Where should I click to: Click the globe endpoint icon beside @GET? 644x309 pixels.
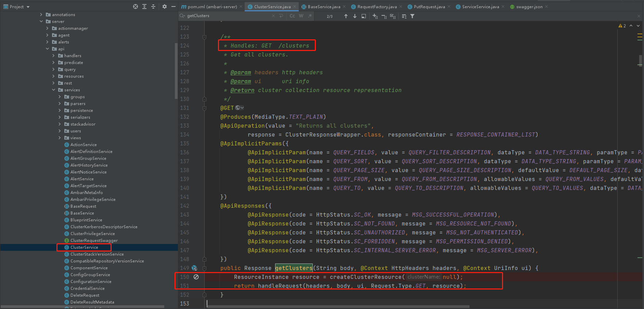[x=240, y=108]
